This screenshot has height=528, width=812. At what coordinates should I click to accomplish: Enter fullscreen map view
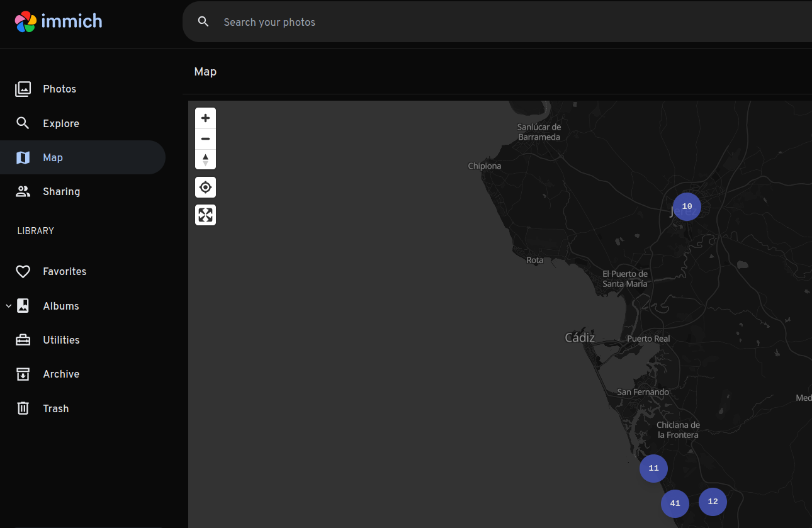[x=205, y=215]
